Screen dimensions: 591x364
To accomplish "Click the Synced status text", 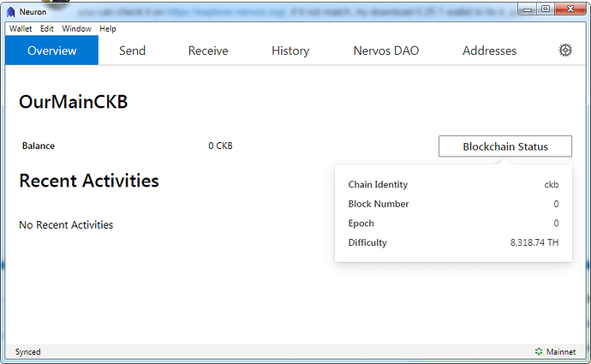I will click(x=28, y=351).
